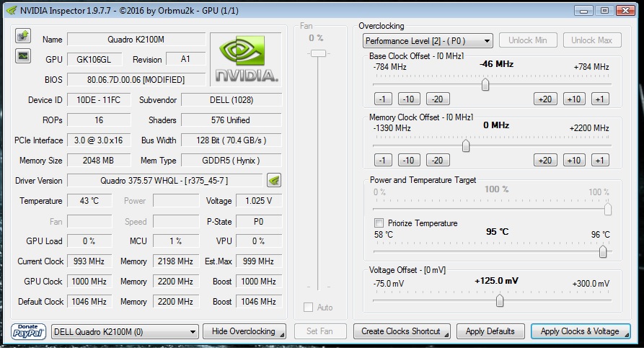Click the PCIe Interface value 3.0 @ 3.0 x16
The width and height of the screenshot is (644, 350).
click(99, 140)
